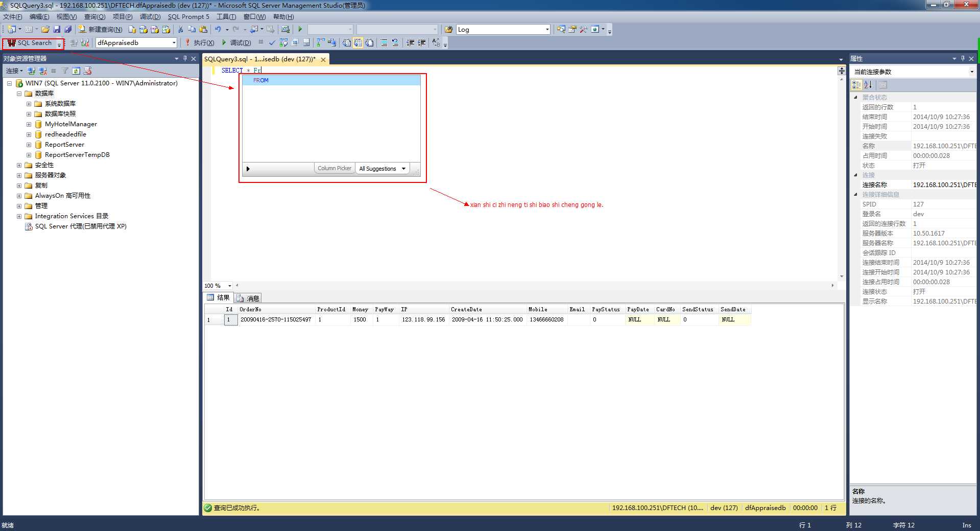Open the 帮助(H) menu

point(283,16)
